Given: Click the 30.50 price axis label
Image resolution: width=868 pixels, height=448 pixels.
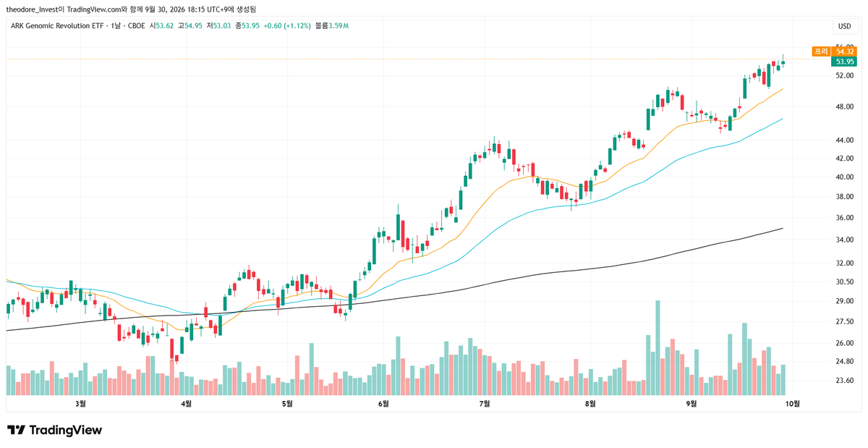Looking at the screenshot, I should coord(844,282).
